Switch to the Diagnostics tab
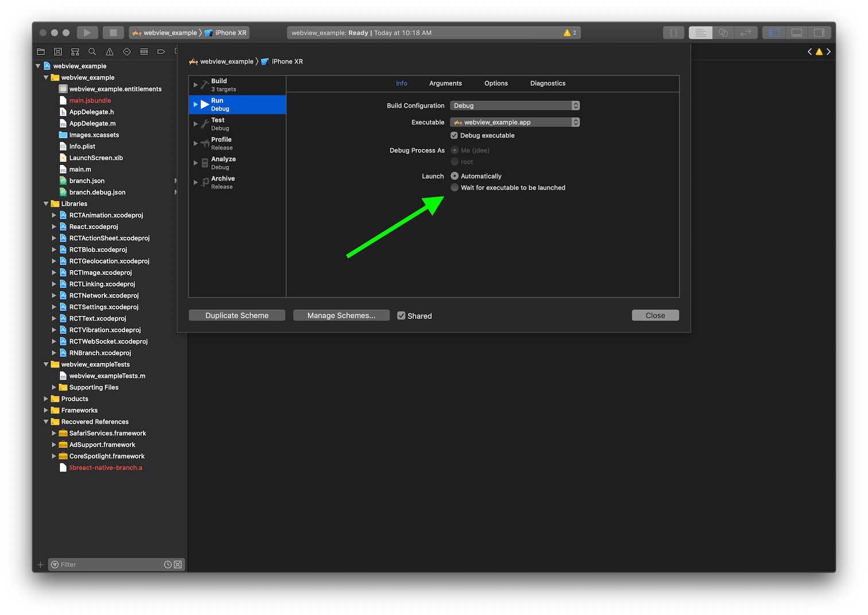 [x=548, y=83]
